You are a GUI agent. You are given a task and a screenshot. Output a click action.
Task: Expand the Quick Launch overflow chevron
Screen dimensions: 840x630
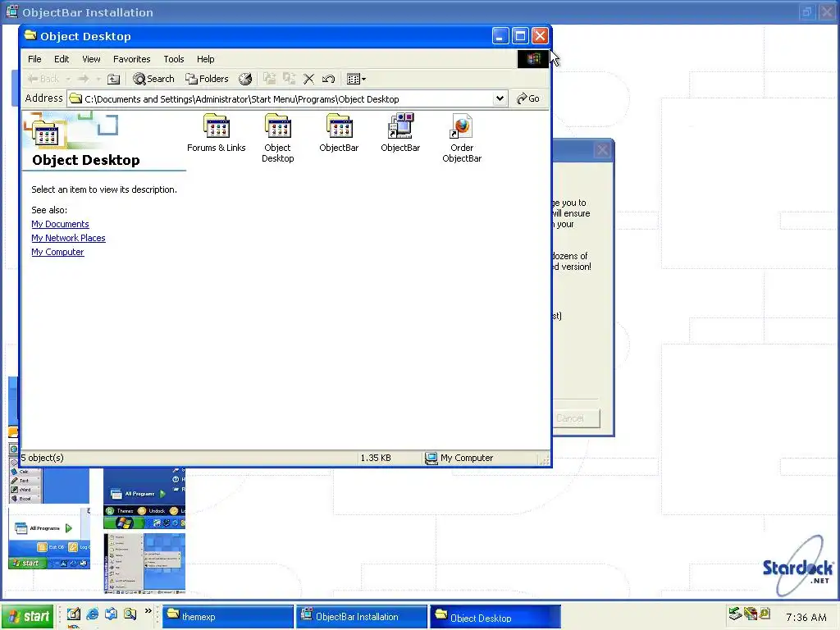point(148,611)
